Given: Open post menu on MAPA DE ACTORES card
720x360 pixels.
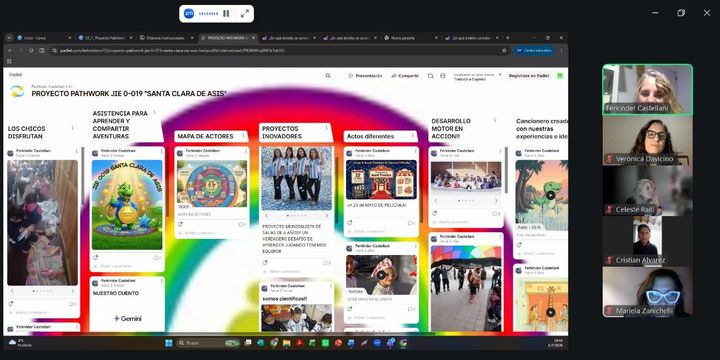Looking at the screenshot, I should [246, 151].
